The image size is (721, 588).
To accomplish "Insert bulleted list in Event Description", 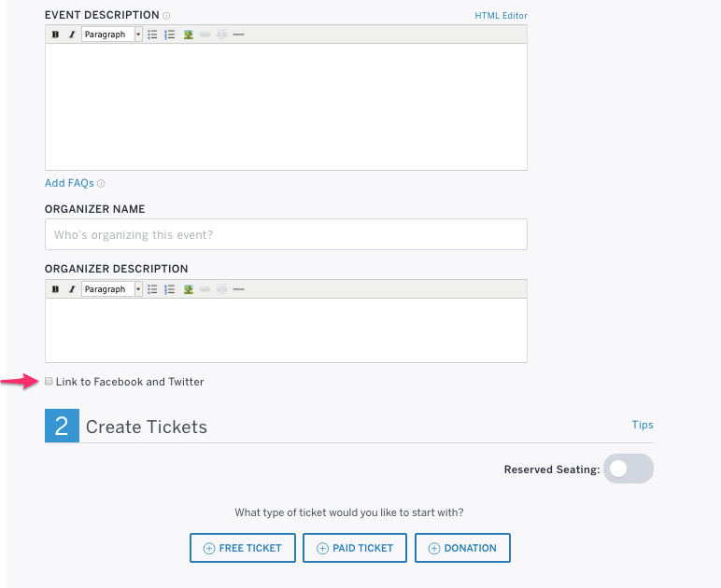I will click(152, 35).
